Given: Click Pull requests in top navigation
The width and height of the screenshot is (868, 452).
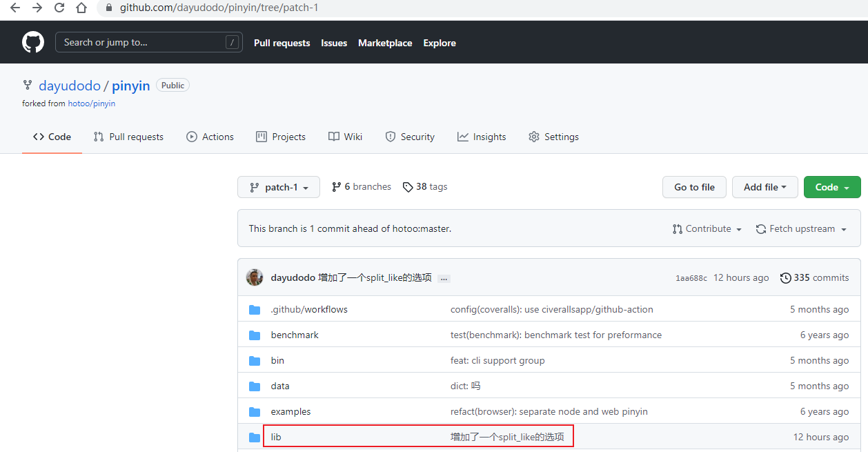Looking at the screenshot, I should pyautogui.click(x=282, y=43).
